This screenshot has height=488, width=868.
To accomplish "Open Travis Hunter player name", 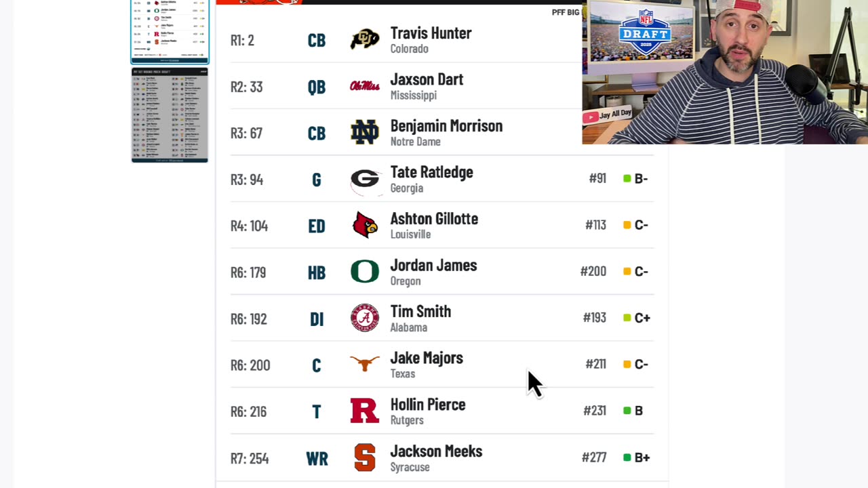I will 431,33.
